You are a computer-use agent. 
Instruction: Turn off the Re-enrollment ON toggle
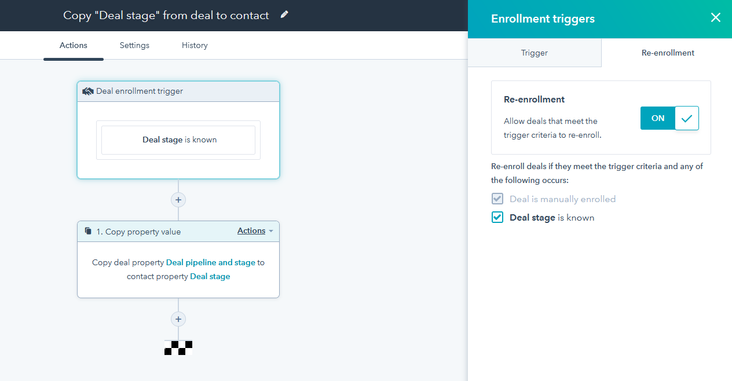click(669, 118)
